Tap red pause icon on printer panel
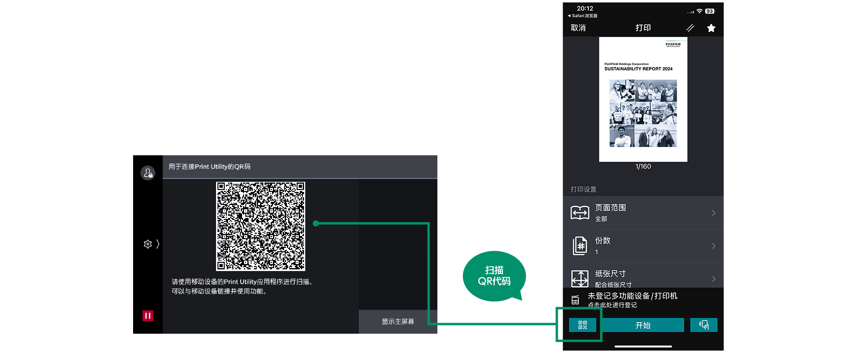 click(x=148, y=316)
